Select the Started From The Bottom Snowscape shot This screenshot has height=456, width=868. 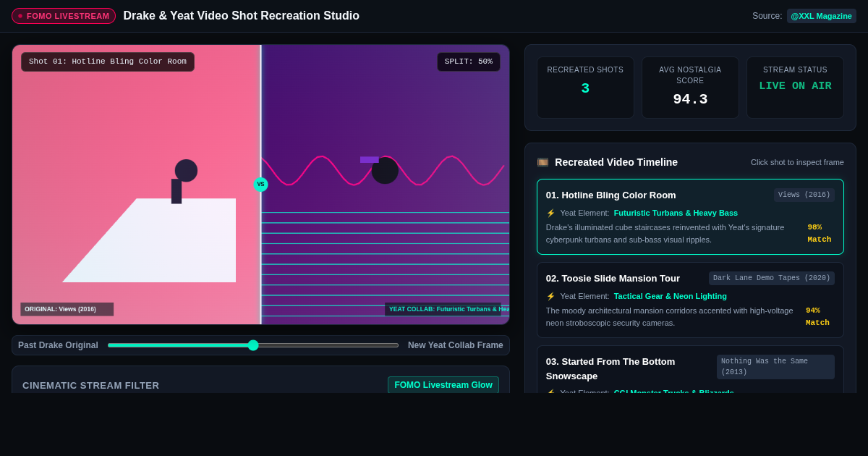pyautogui.click(x=690, y=369)
